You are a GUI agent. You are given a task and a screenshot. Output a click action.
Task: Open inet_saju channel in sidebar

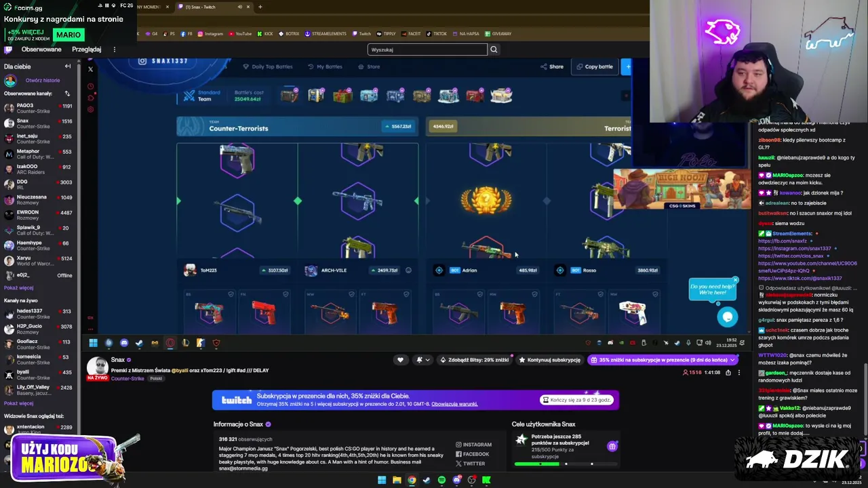[x=37, y=139]
